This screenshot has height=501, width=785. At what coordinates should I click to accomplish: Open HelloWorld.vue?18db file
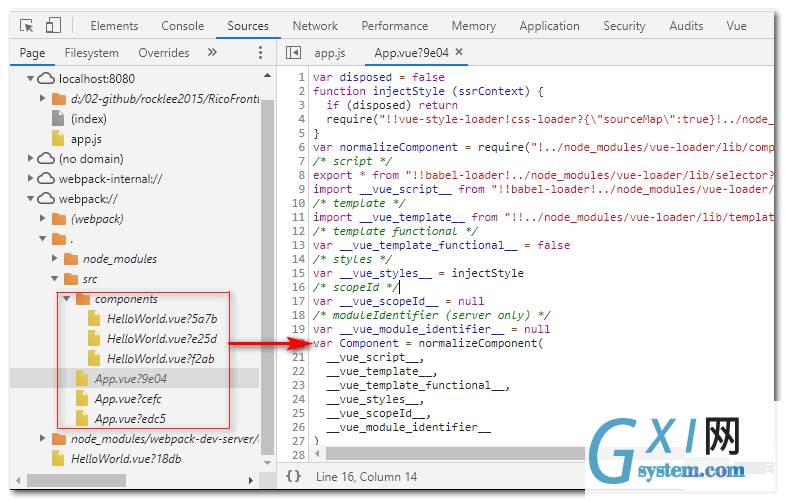pos(126,459)
